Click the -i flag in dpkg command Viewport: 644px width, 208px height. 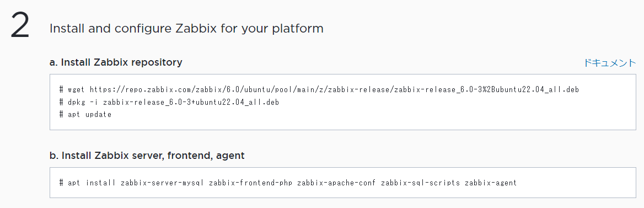94,102
